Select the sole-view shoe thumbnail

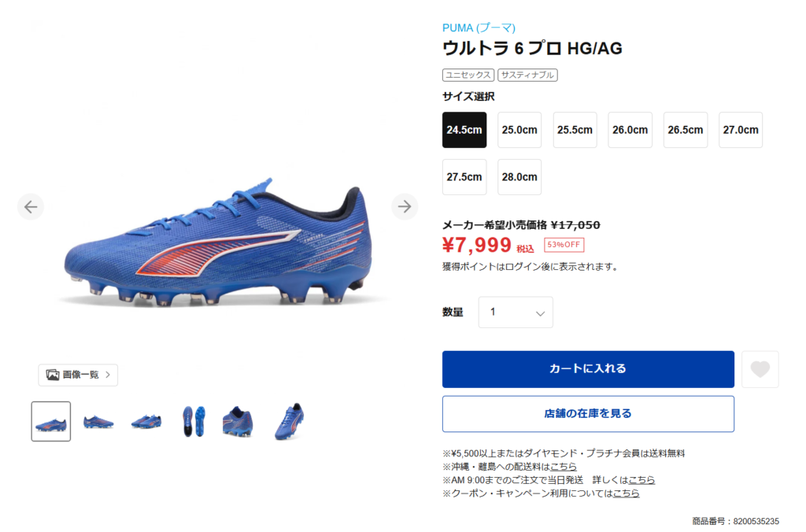[x=194, y=422]
